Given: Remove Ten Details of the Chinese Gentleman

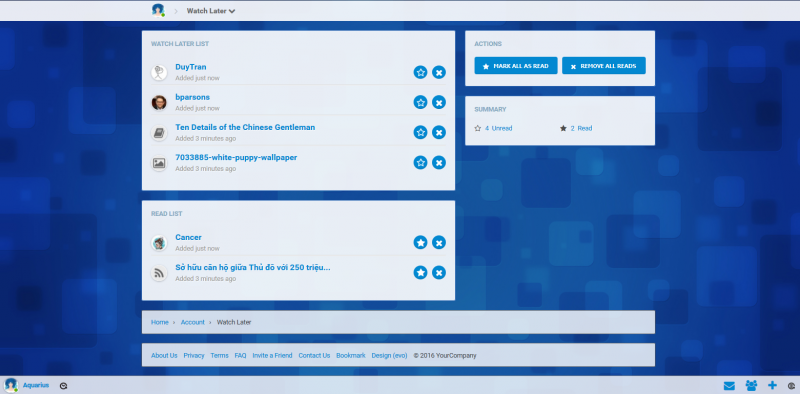Looking at the screenshot, I should (439, 132).
